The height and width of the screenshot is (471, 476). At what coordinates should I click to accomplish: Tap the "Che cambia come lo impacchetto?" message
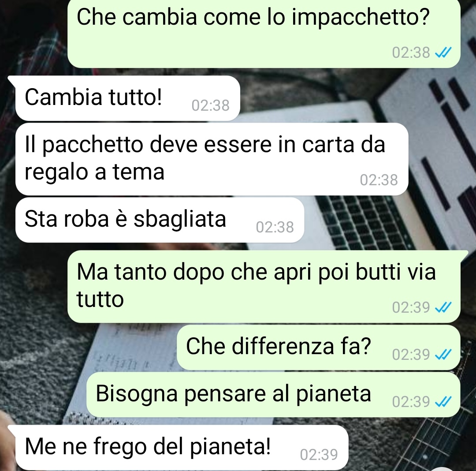click(264, 33)
